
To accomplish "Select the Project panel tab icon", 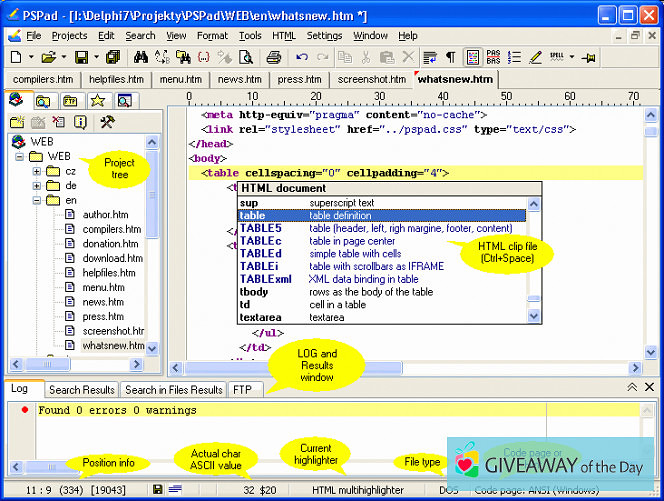I will tap(16, 100).
